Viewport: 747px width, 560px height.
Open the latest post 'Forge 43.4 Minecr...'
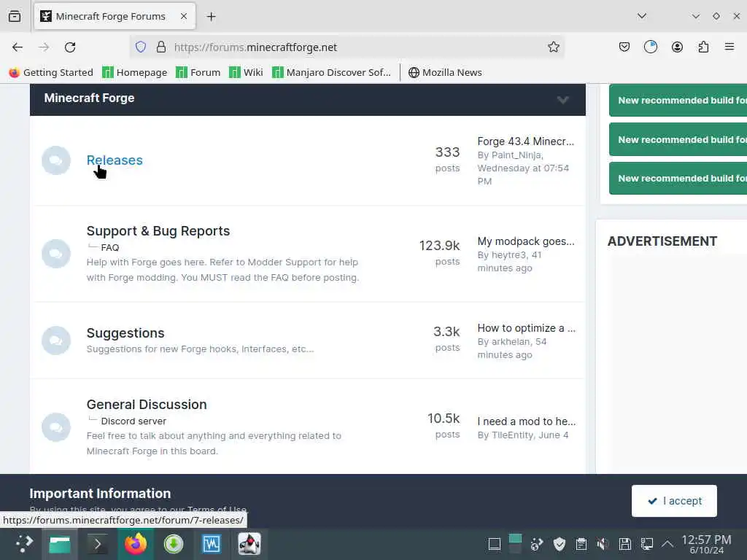tap(525, 141)
